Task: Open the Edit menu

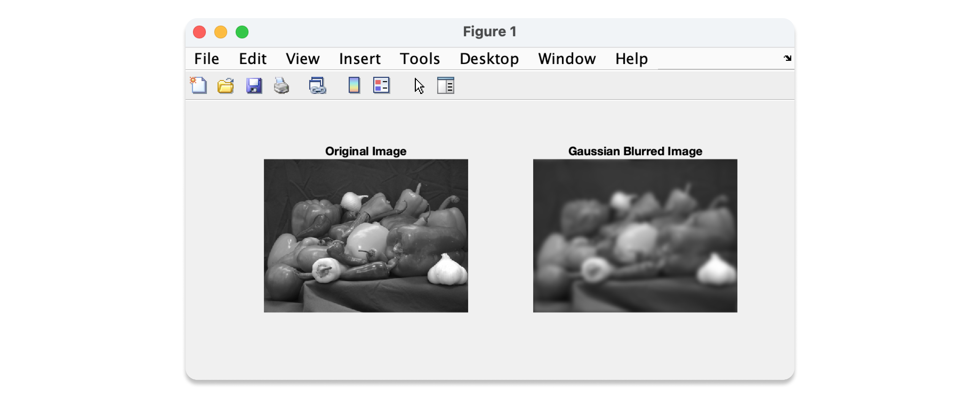Action: (x=252, y=59)
